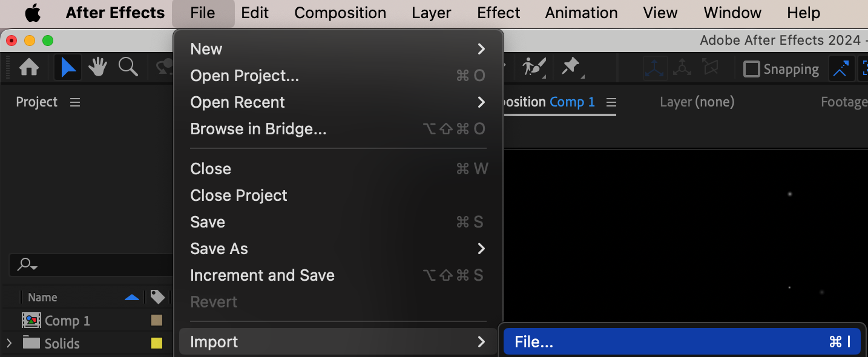Viewport: 868px width, 357px height.
Task: Choose Open Project from File menu
Action: [245, 76]
